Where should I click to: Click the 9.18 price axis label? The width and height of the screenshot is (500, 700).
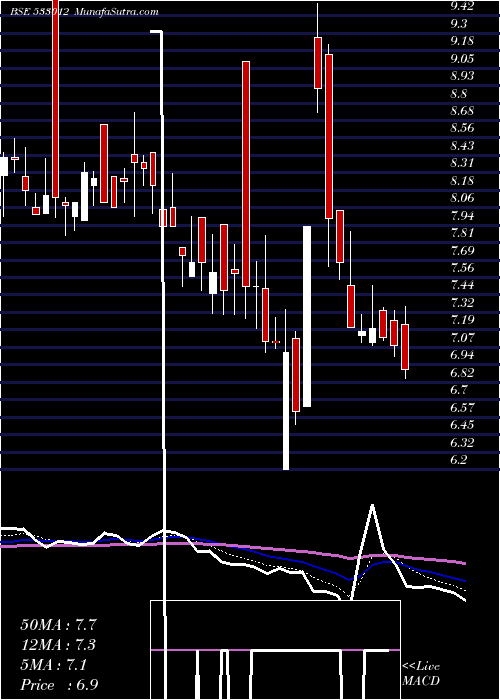click(x=462, y=41)
